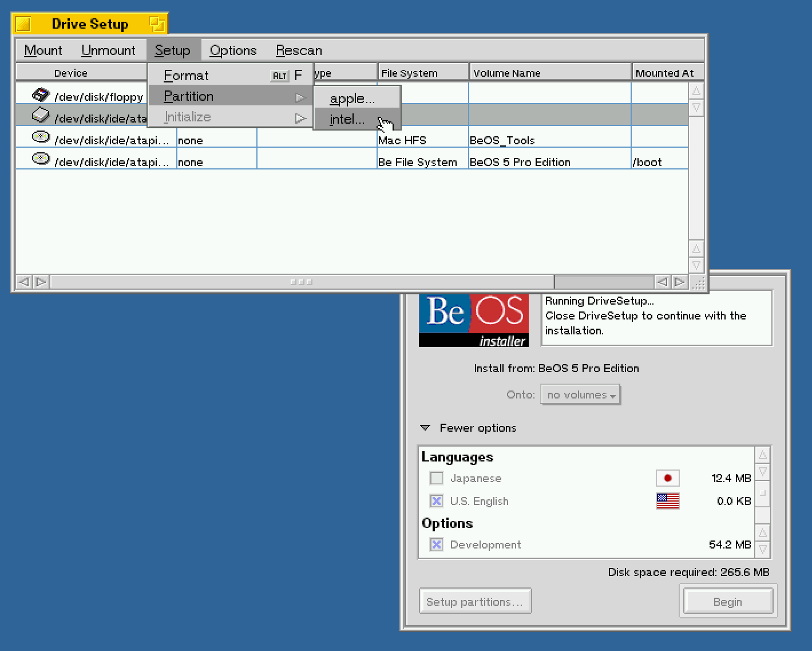Click the Japanese flag icon
Viewport: 812px width, 651px height.
click(667, 478)
